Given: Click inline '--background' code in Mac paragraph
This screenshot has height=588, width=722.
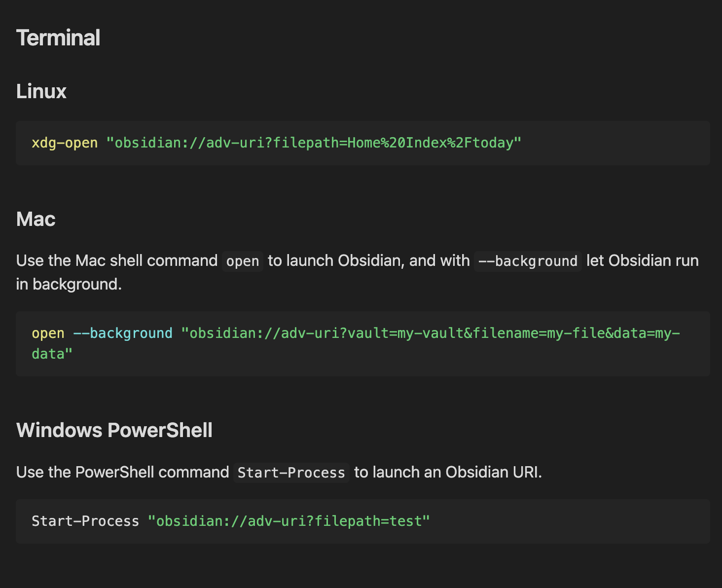Looking at the screenshot, I should click(528, 261).
